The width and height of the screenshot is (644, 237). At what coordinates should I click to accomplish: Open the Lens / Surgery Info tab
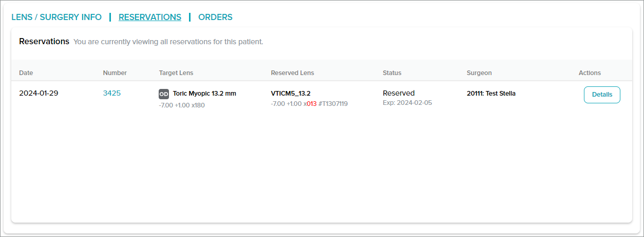click(x=56, y=17)
